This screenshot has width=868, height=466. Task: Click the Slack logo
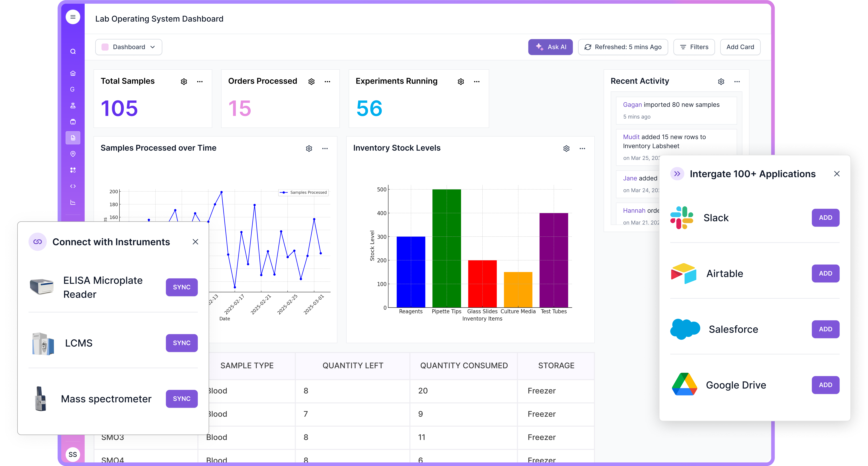(x=682, y=218)
